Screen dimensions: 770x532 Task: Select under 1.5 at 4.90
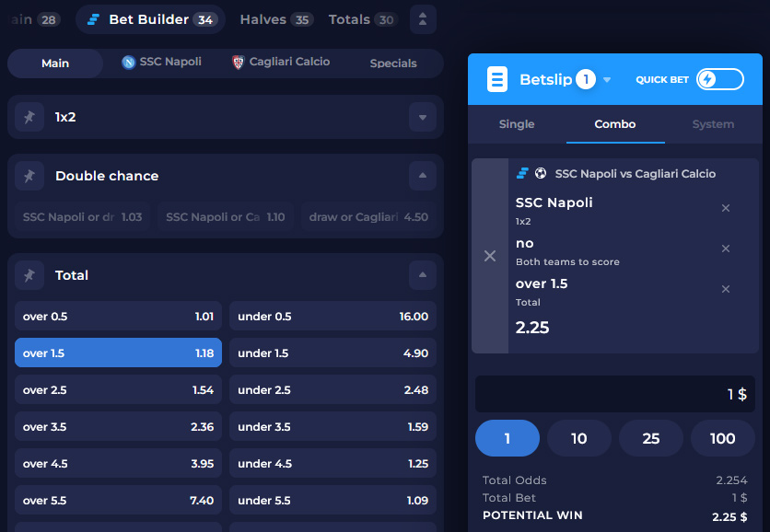coord(332,353)
